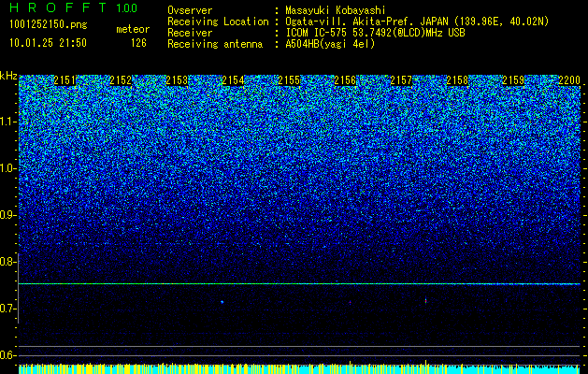
Task: Select the observer name Masayuki Kobayashi
Action: [336, 10]
